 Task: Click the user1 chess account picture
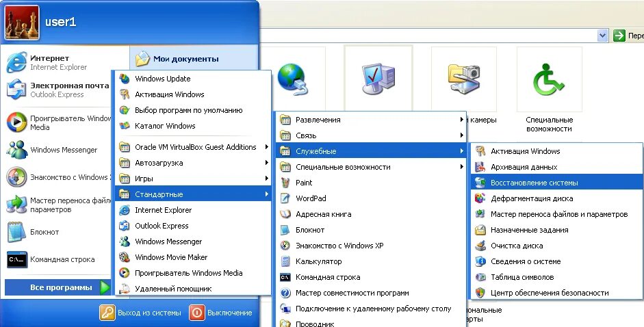coord(22,22)
